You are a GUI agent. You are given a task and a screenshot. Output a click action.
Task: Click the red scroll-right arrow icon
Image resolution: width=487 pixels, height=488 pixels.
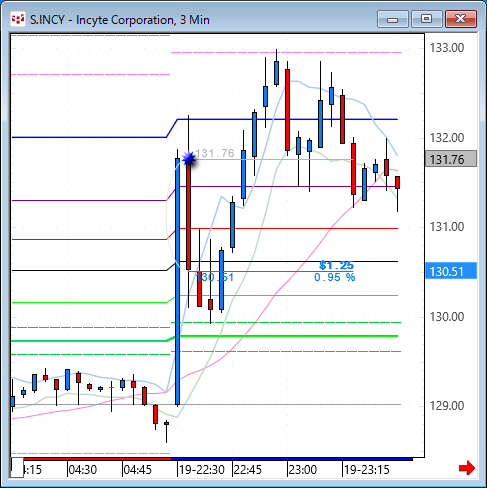[467, 468]
